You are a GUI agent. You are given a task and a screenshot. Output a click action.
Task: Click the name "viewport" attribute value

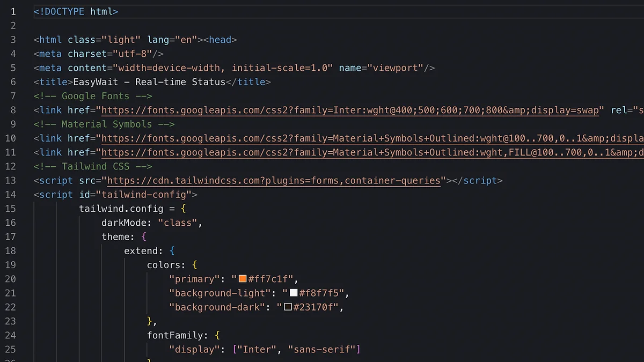click(395, 68)
